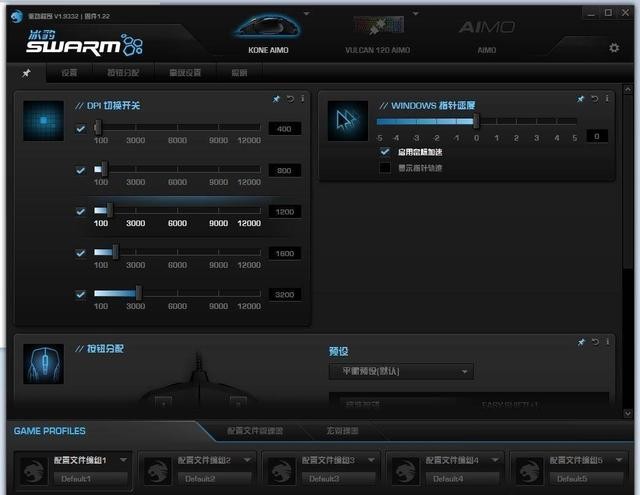Select the Default5 profile button

point(587,479)
